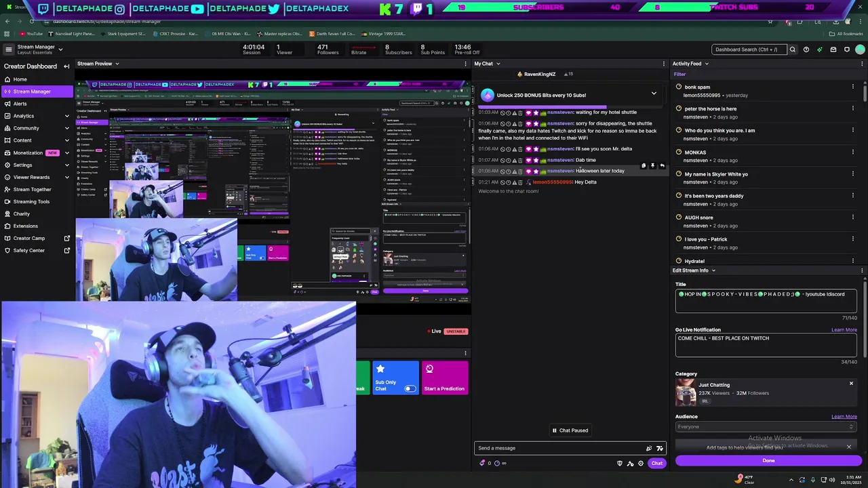Open Alerts in sidebar

coord(37,104)
